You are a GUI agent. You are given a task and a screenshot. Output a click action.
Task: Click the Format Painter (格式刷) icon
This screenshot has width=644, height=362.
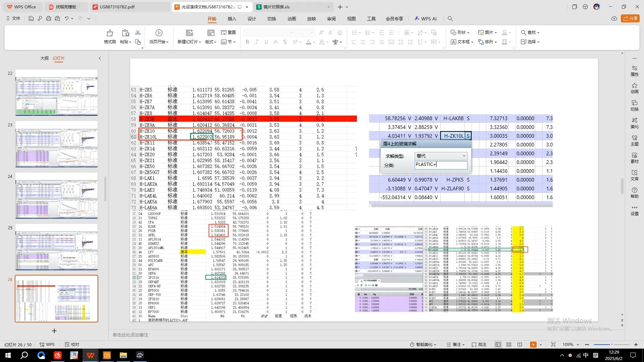[110, 33]
